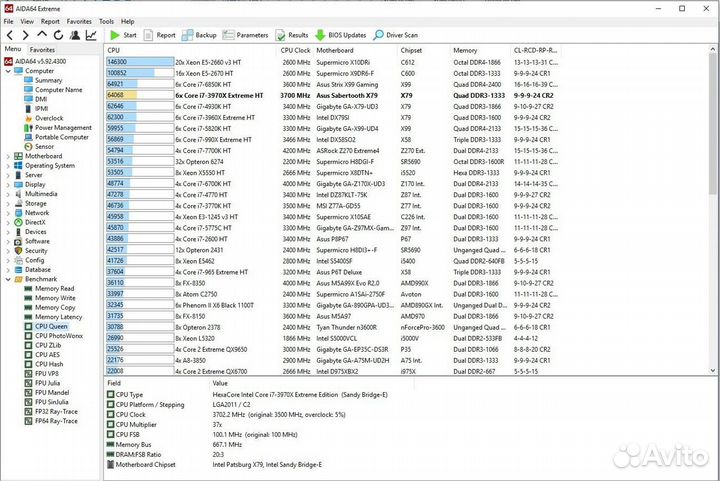Sort by the Memory column header

481,50
